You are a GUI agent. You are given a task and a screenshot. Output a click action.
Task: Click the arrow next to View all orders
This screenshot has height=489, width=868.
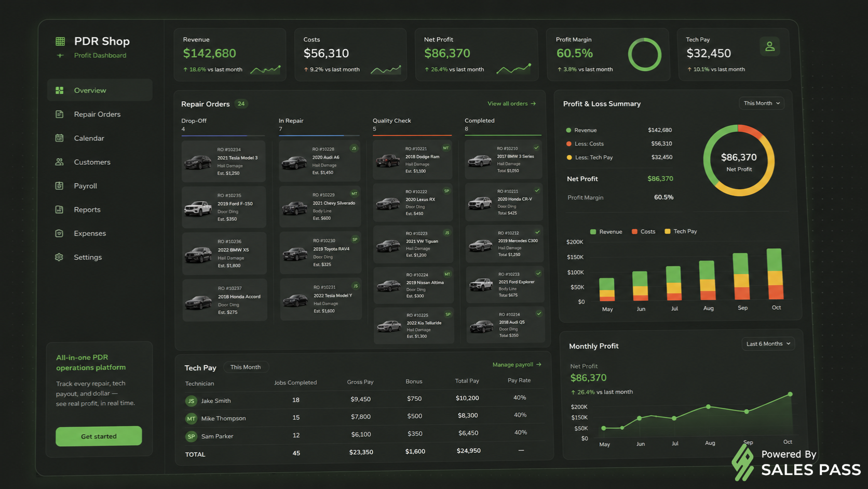point(533,103)
